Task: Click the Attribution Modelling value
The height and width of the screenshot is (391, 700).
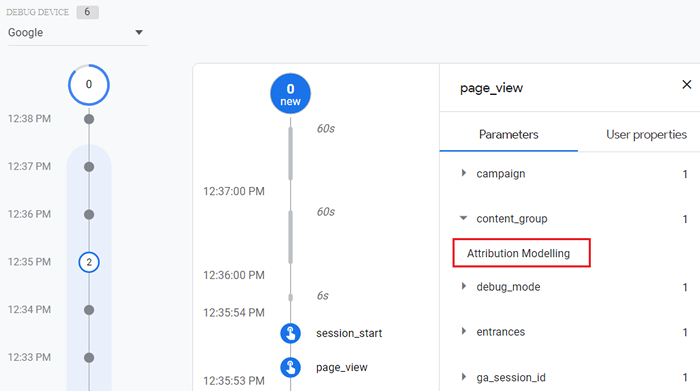Action: pyautogui.click(x=518, y=254)
